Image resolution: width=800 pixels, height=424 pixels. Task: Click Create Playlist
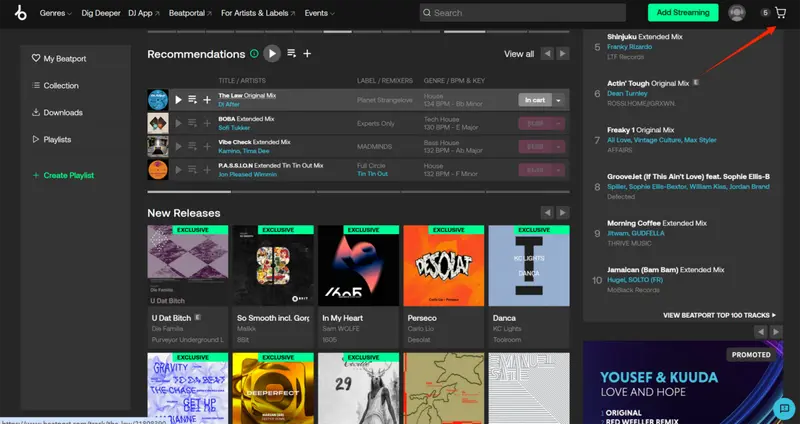63,175
